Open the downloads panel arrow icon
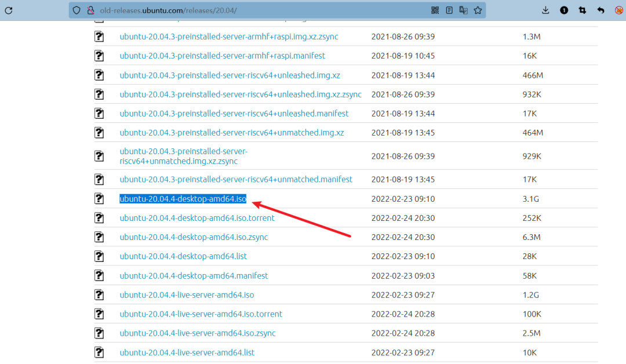The width and height of the screenshot is (626, 364). [546, 10]
